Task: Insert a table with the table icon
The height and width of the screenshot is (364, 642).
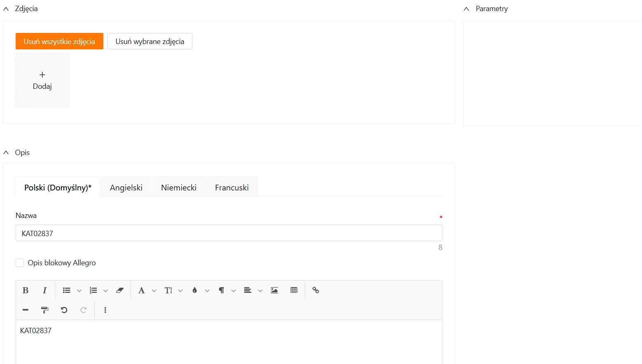Action: point(294,290)
